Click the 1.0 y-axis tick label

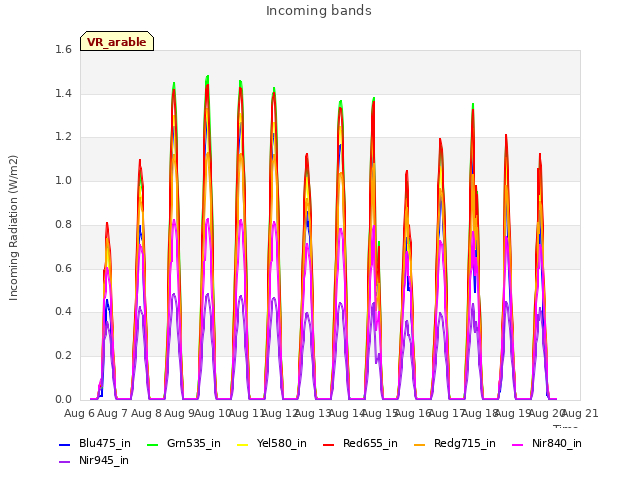pos(63,180)
